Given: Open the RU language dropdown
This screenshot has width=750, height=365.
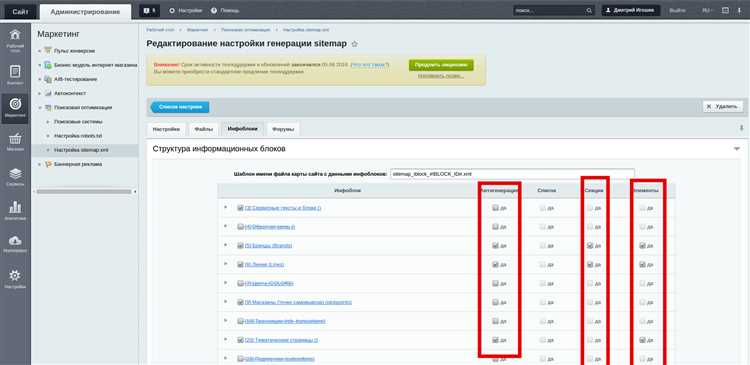Looking at the screenshot, I should (707, 11).
